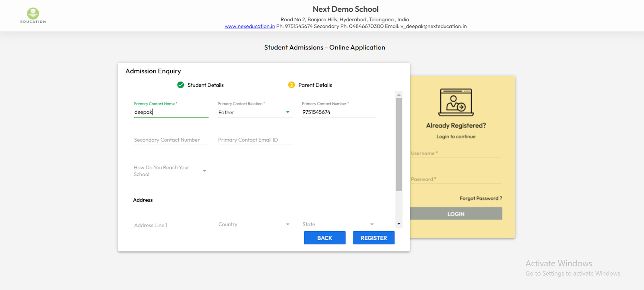Open the Forgot Password link
This screenshot has width=644, height=290.
tap(481, 198)
